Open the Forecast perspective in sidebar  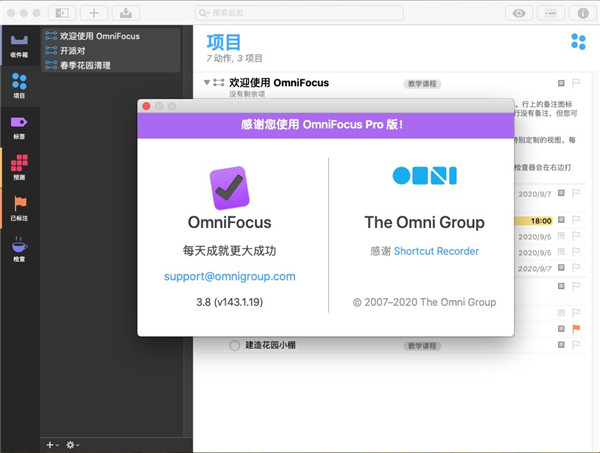tap(19, 167)
